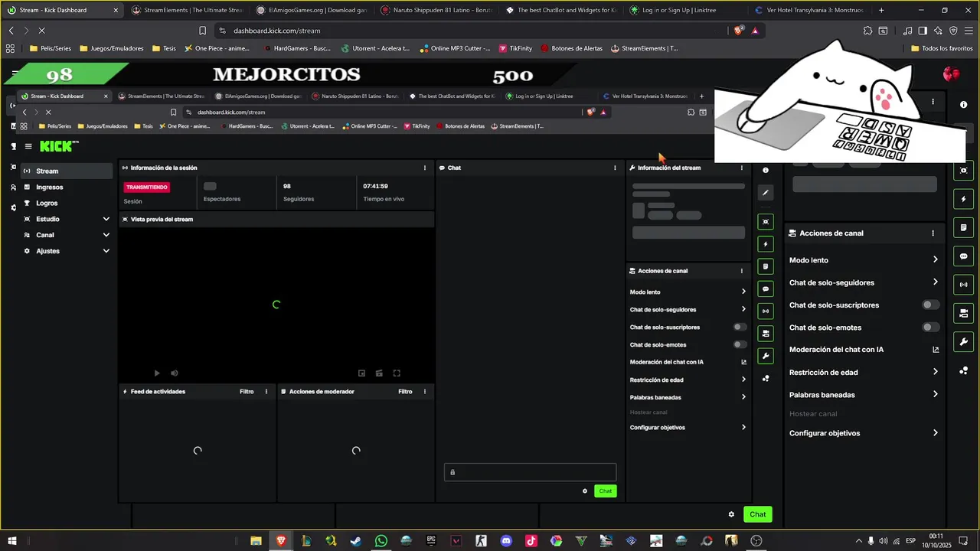Select Ingresos in the left sidebar
The height and width of the screenshot is (551, 980).
click(x=67, y=187)
